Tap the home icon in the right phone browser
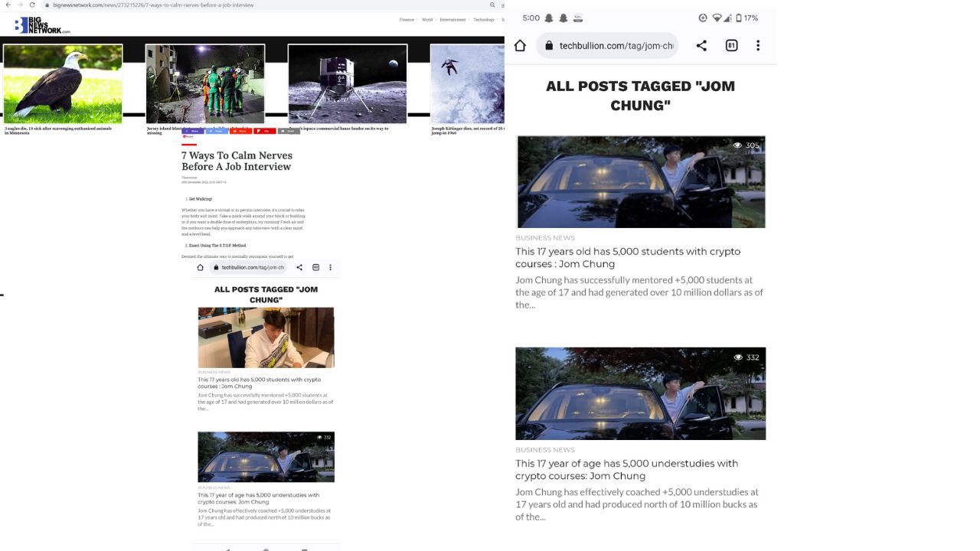Viewport: 980px width, 551px height. point(520,46)
